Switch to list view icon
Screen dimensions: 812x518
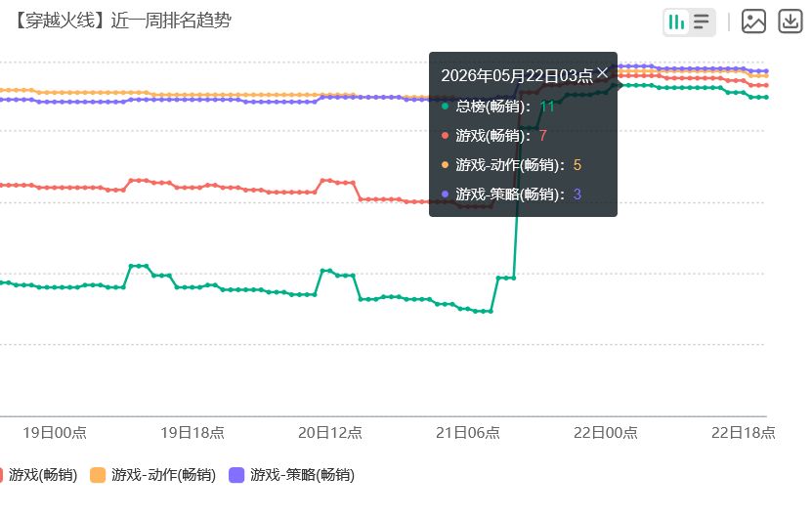[702, 22]
